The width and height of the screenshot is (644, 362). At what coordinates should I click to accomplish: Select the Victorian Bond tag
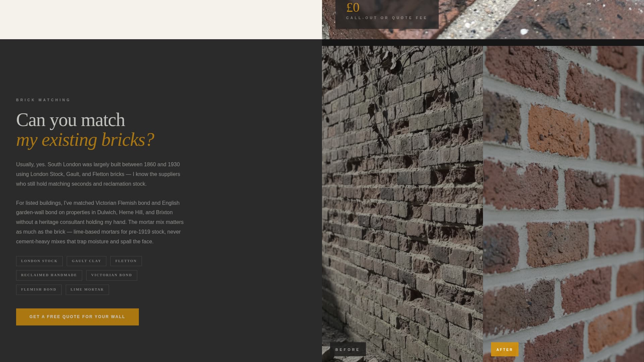coord(112,275)
